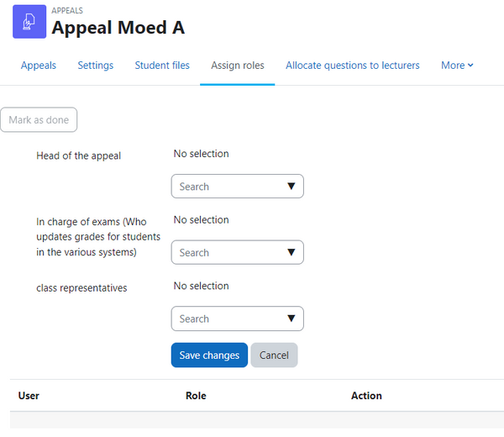Click the purple Appeal activity icon

click(29, 22)
